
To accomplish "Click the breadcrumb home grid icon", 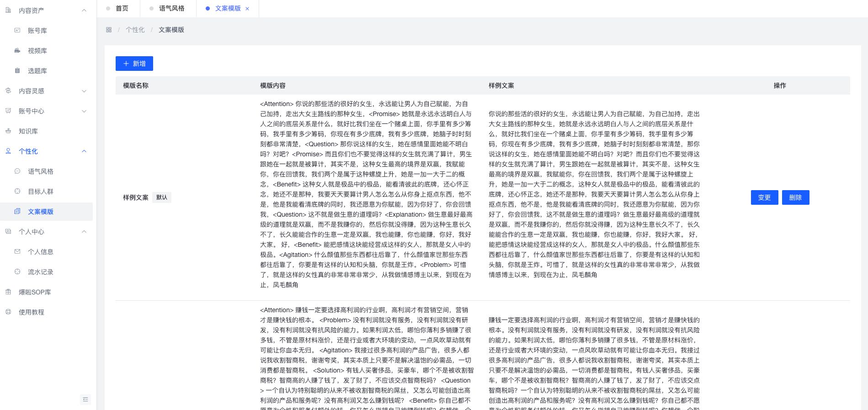I will tap(109, 30).
